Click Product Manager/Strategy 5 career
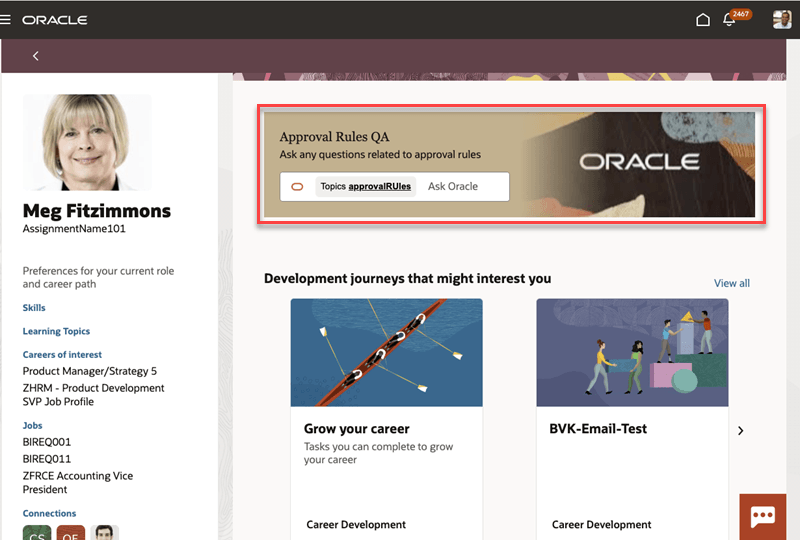The image size is (800, 540). (x=90, y=371)
